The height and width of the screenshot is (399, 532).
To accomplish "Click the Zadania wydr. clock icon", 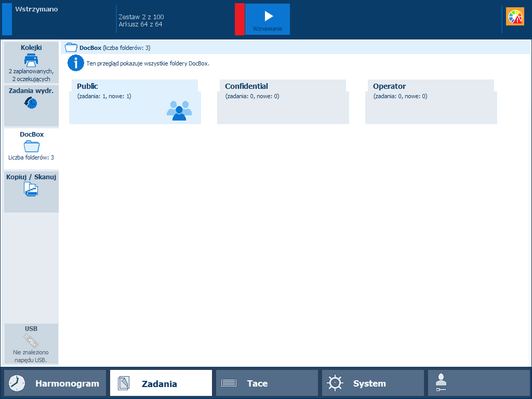I will point(31,103).
